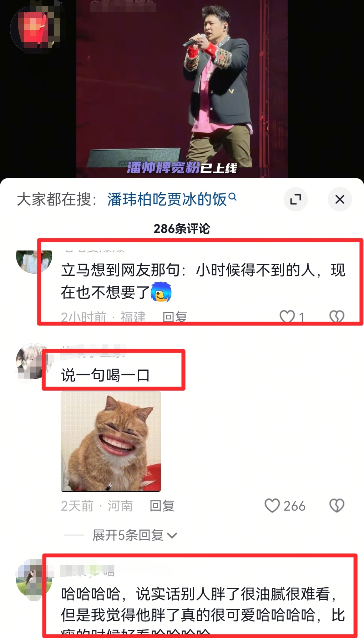Reply to the comment from 河南
This screenshot has height=638, width=364.
point(162,506)
